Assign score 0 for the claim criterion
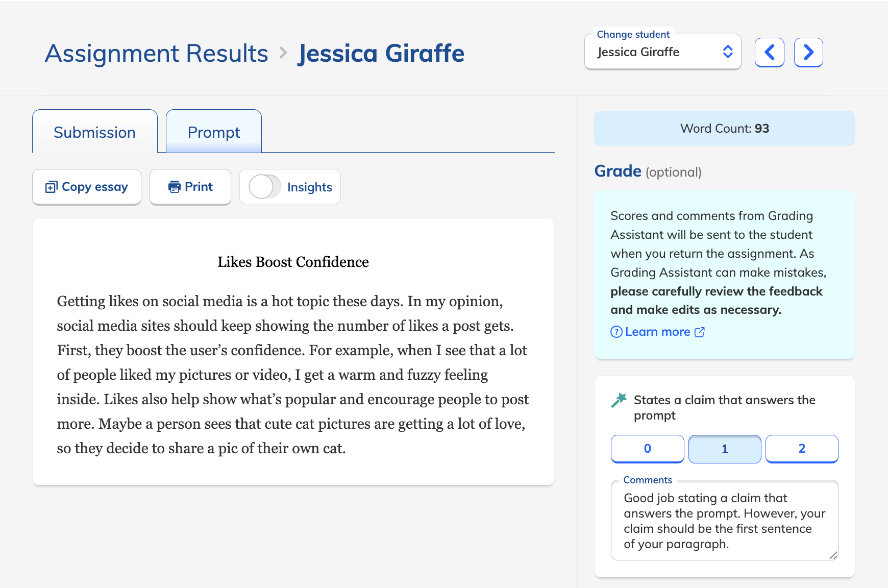 coord(647,449)
